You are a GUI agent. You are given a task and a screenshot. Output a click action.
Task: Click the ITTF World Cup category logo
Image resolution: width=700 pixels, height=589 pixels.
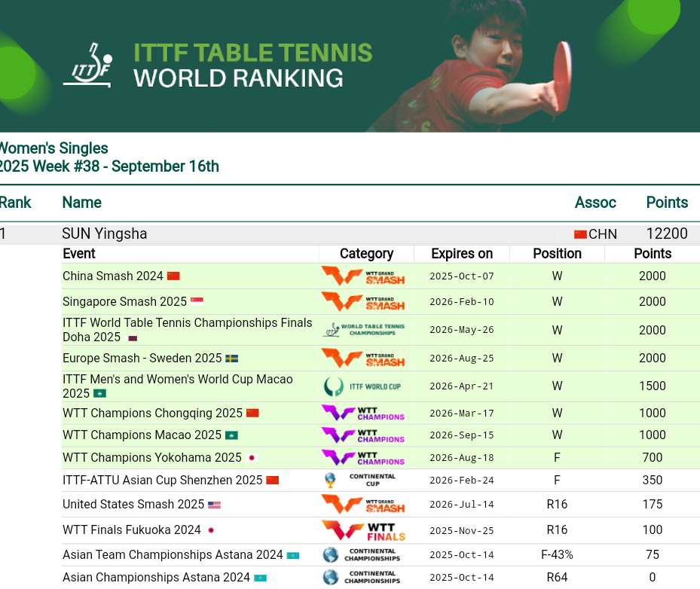(362, 386)
